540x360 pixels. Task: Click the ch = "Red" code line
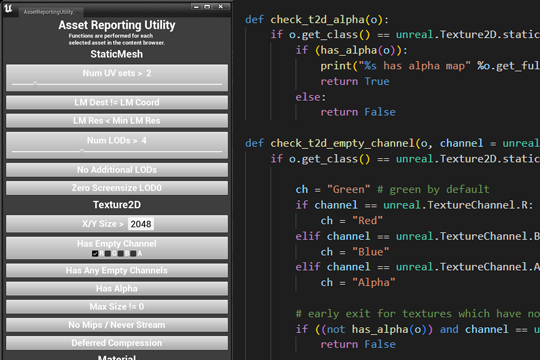pyautogui.click(x=351, y=220)
